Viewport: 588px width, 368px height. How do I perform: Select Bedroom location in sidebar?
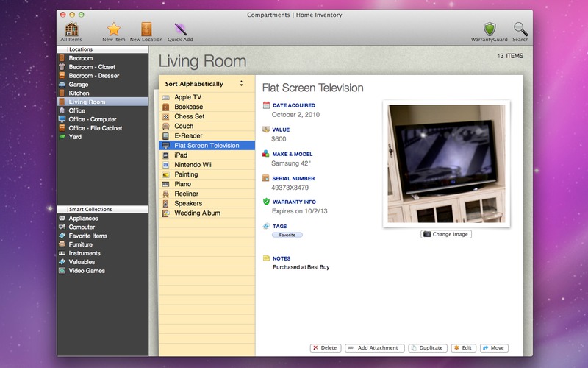tap(102, 58)
